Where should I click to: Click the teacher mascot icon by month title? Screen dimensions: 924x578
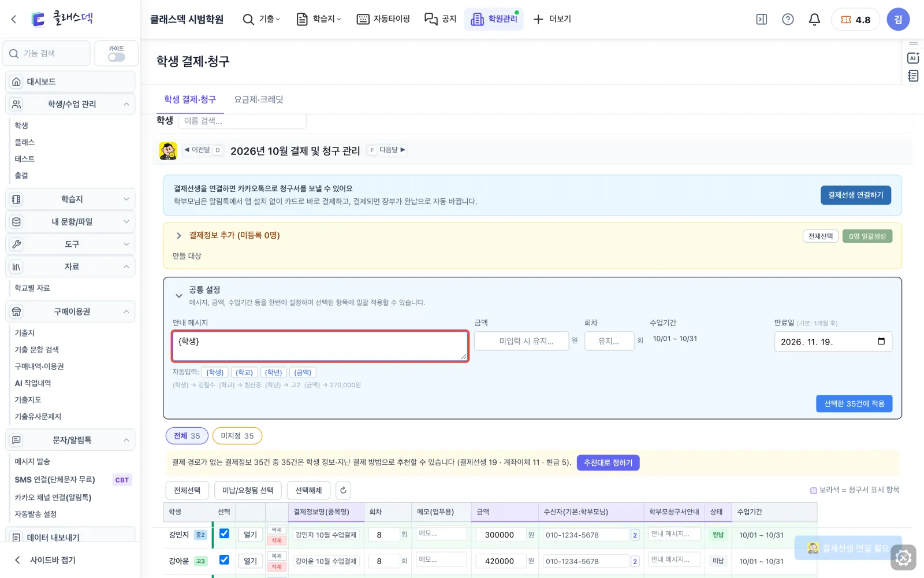(x=168, y=150)
